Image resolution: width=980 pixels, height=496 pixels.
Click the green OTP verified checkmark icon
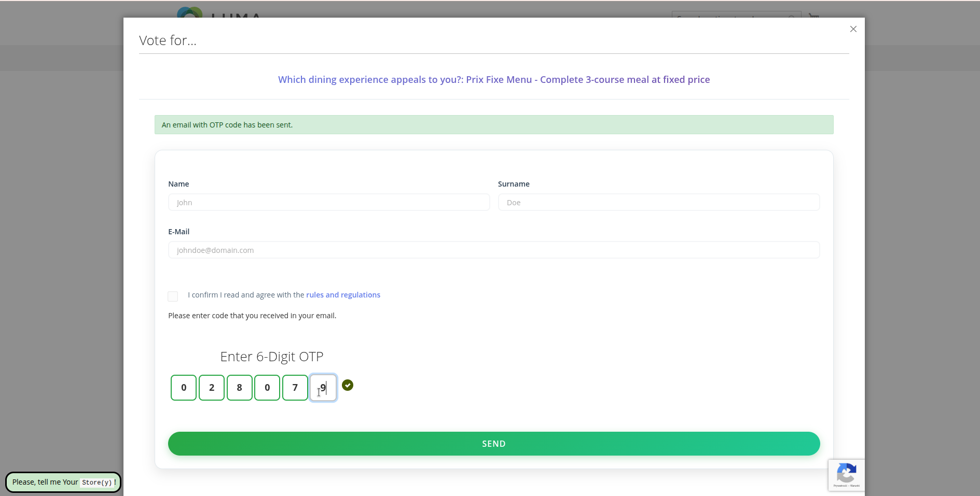348,385
